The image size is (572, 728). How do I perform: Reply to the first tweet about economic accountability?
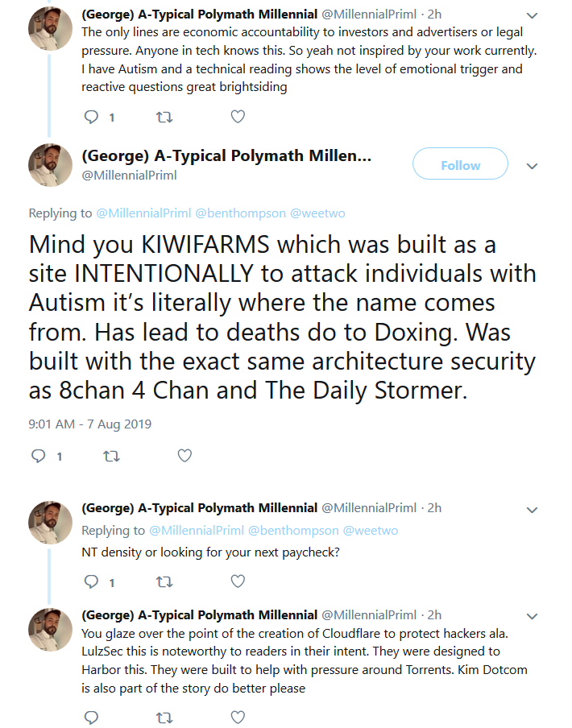91,117
